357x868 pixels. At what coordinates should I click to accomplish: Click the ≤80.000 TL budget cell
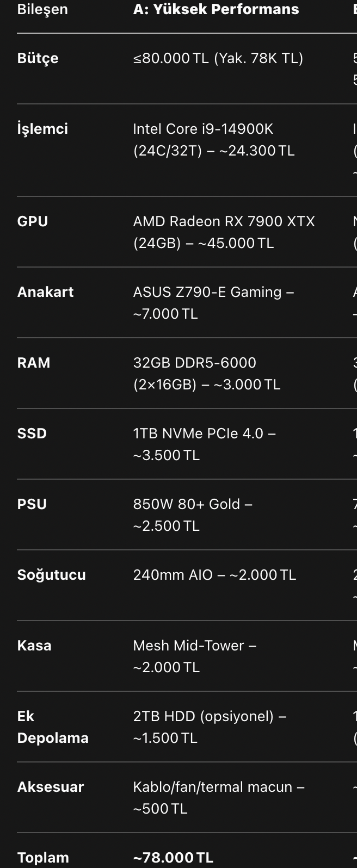218,58
